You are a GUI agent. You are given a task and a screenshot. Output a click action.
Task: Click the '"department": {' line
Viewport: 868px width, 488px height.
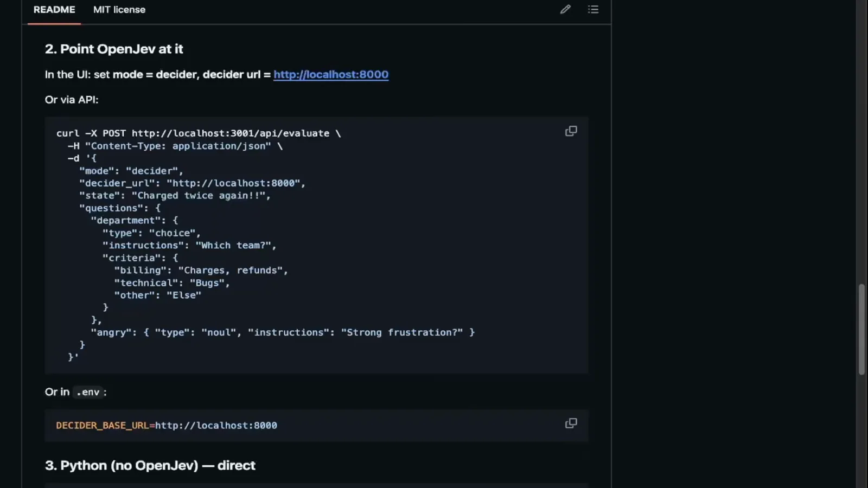[x=134, y=221]
